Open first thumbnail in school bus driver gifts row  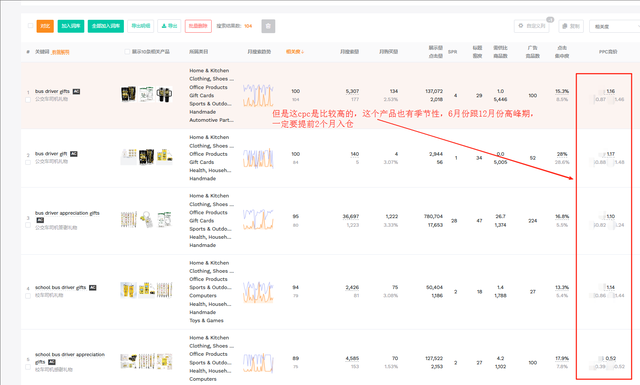pyautogui.click(x=128, y=290)
